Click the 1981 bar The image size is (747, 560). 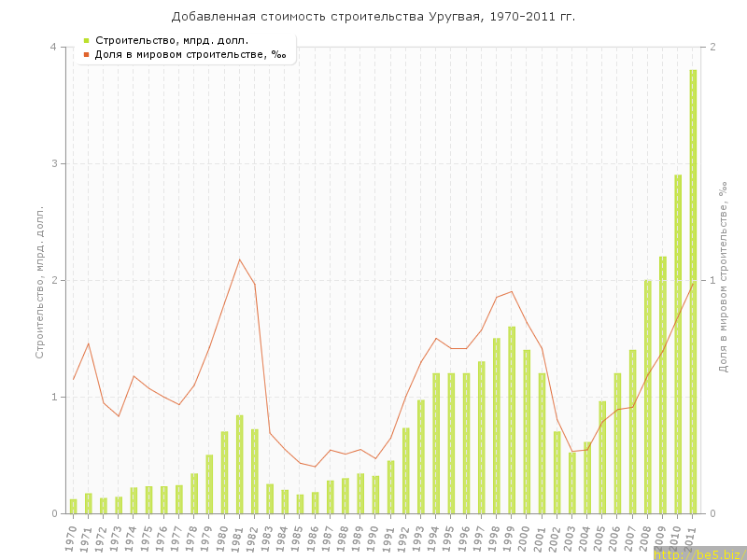point(239,464)
